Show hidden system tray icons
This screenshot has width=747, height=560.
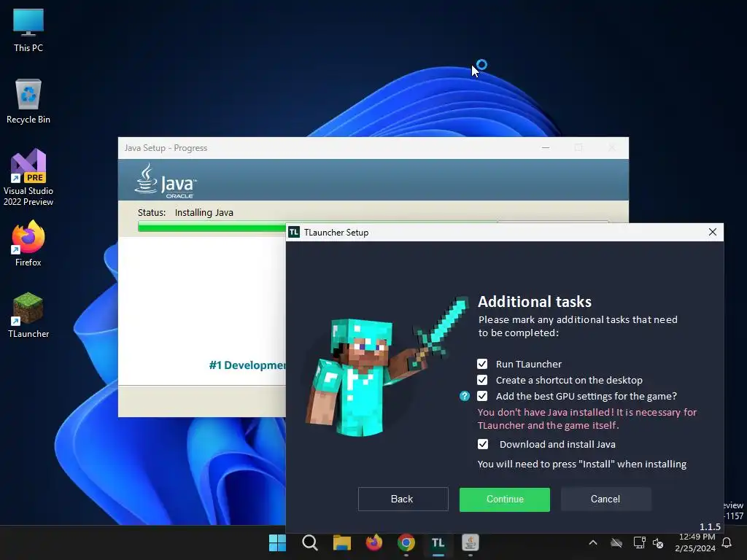click(x=593, y=542)
